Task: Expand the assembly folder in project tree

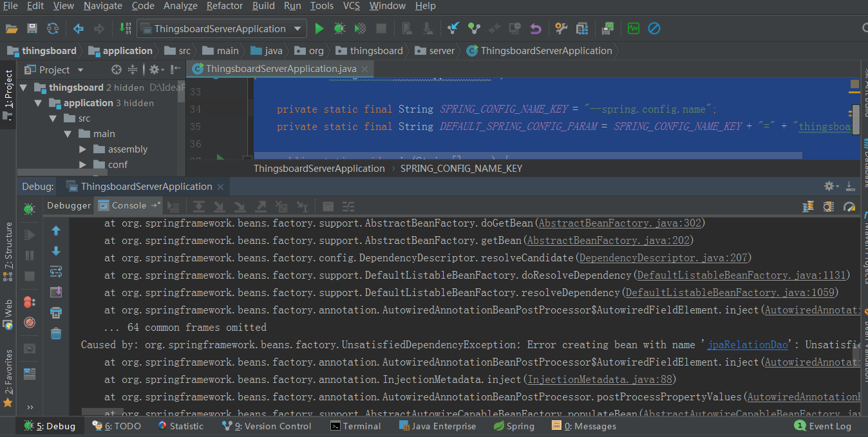Action: [x=82, y=149]
